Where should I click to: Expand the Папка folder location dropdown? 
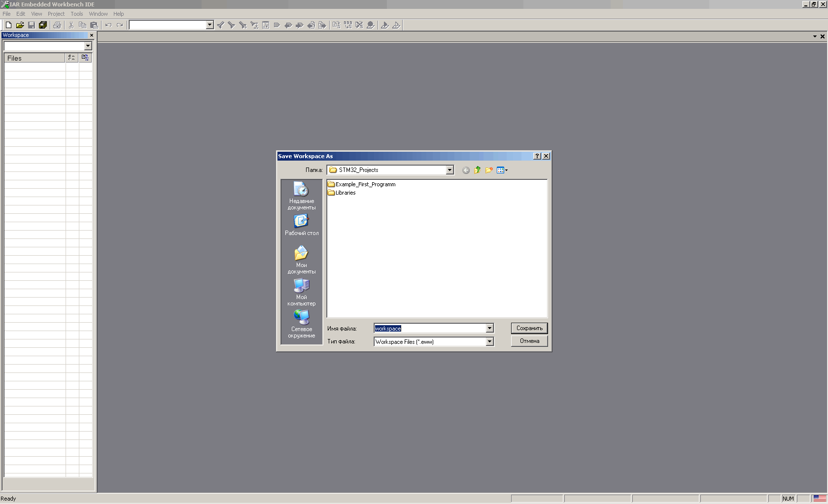(449, 170)
